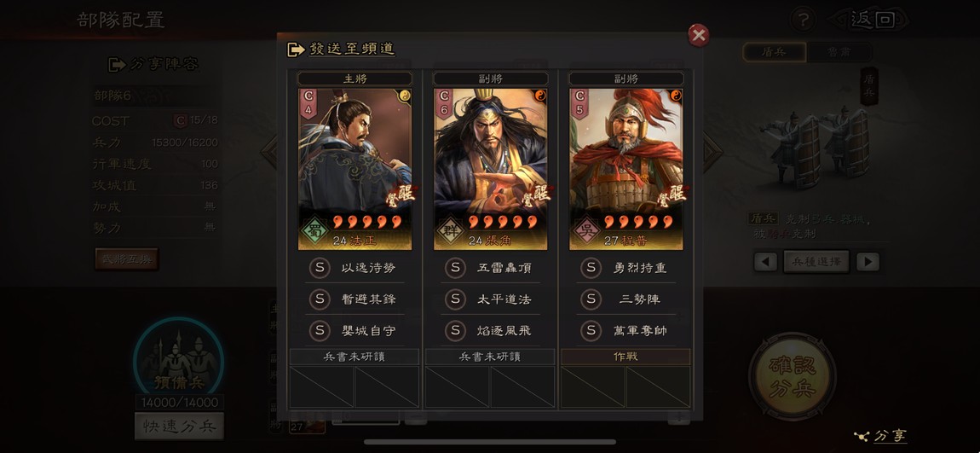The height and width of the screenshot is (453, 980).
Task: Tap the 預備兵 reserve troops circle icon
Action: [x=179, y=361]
